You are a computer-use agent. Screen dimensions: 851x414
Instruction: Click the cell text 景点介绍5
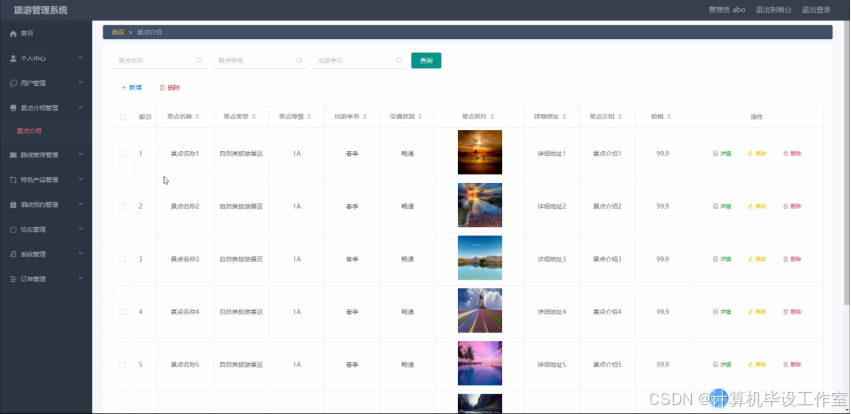pyautogui.click(x=607, y=365)
